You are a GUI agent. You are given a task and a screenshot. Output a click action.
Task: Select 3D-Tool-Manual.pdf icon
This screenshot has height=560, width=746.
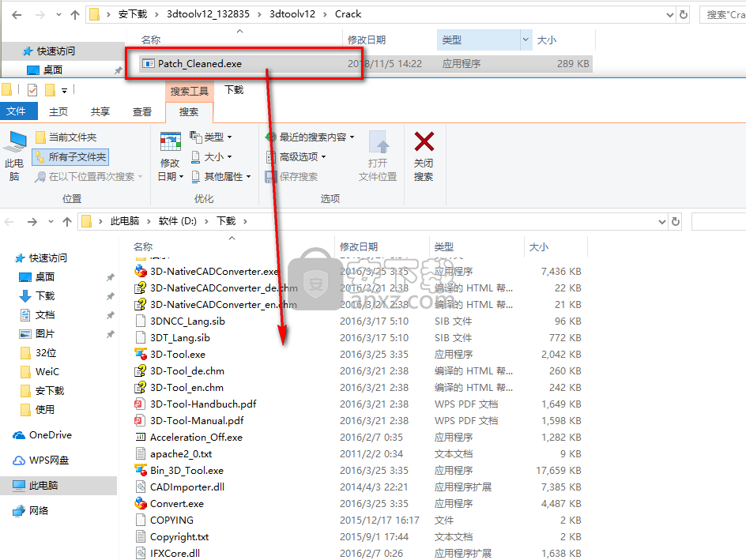[139, 421]
